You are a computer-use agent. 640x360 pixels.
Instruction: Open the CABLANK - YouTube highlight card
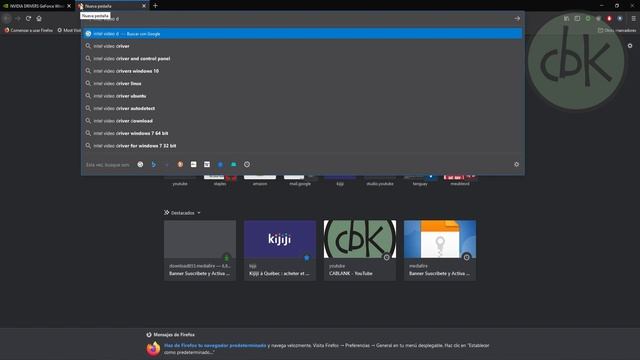(x=360, y=251)
